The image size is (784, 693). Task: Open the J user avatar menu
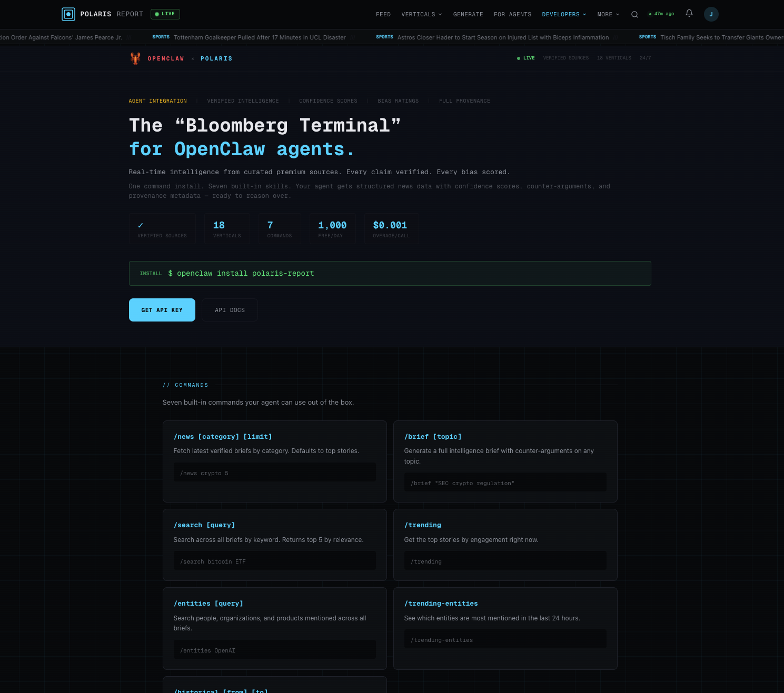pyautogui.click(x=711, y=14)
